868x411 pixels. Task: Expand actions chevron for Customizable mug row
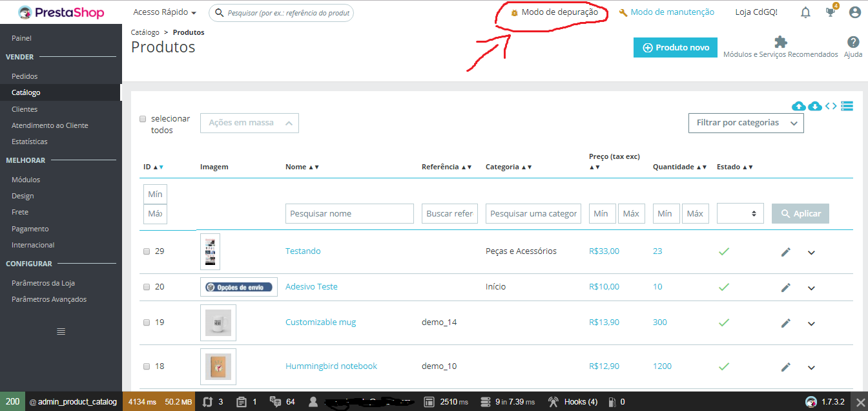click(811, 324)
